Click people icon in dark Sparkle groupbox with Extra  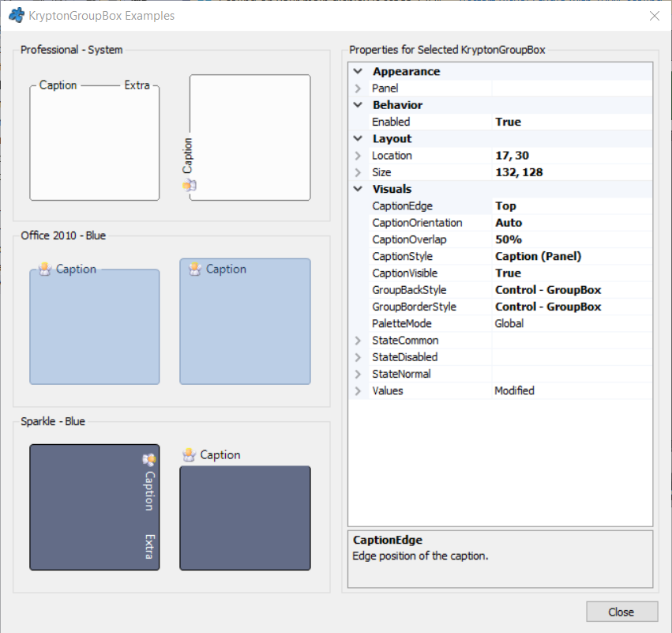point(148,460)
